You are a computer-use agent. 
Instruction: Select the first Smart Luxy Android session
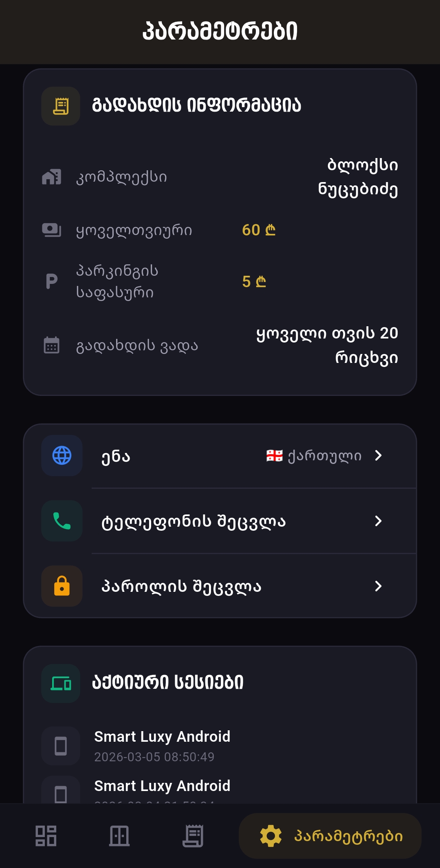click(162, 745)
